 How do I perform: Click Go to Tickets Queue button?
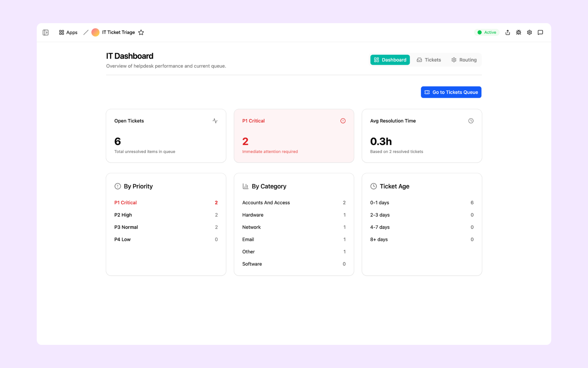pos(451,92)
